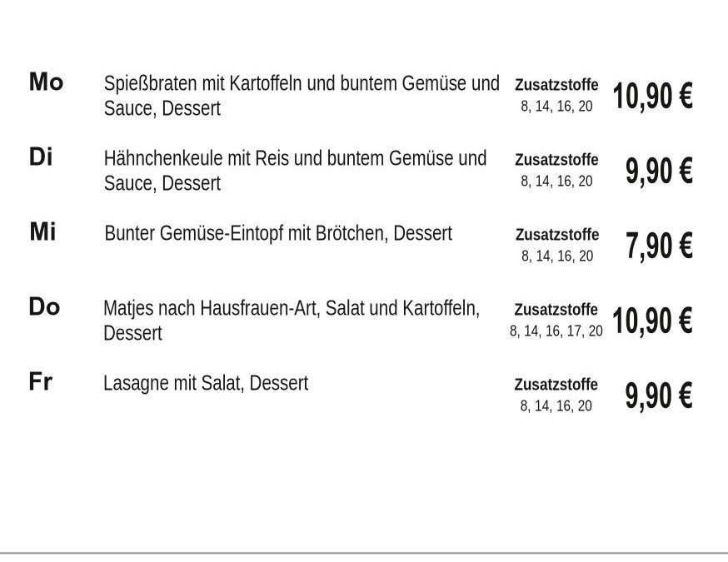Click the Fr day label
The image size is (728, 562).
coord(40,382)
